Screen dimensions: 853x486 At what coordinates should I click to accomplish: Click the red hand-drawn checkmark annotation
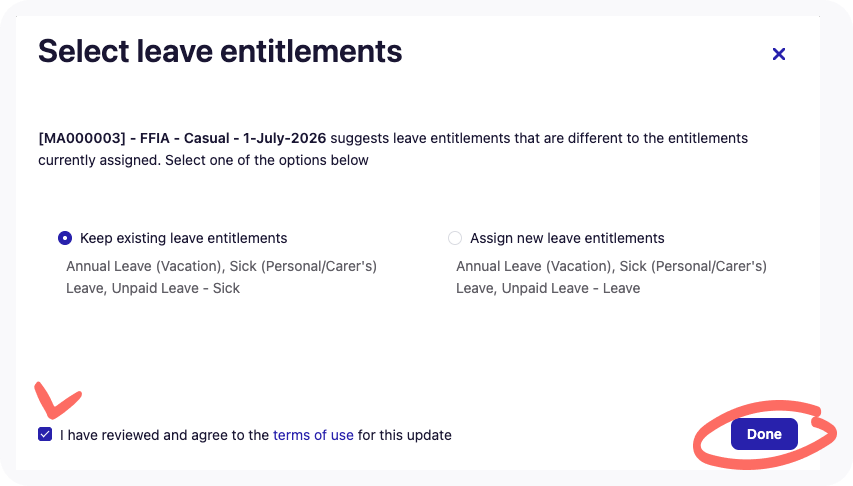(57, 403)
